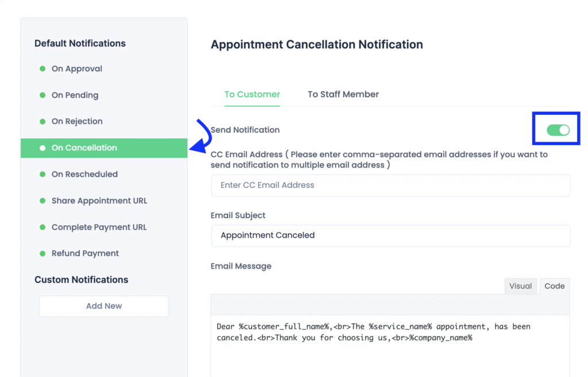Select On Pending in the sidebar
The width and height of the screenshot is (588, 377).
[x=75, y=95]
